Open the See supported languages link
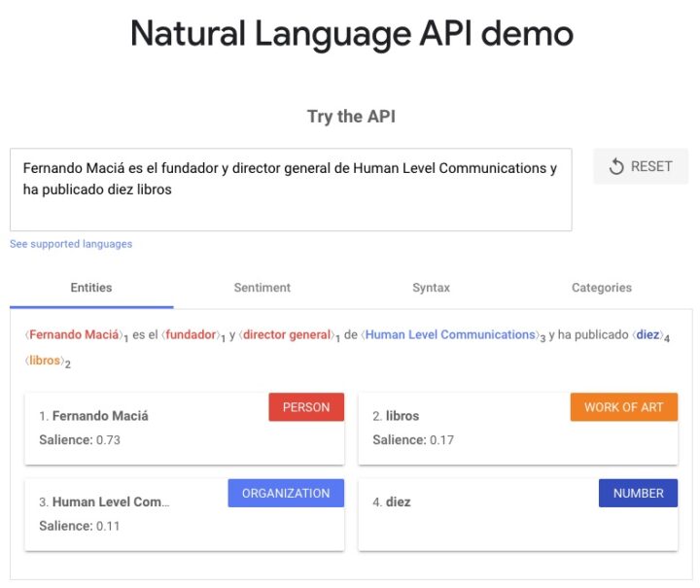700x588 pixels. pos(71,244)
